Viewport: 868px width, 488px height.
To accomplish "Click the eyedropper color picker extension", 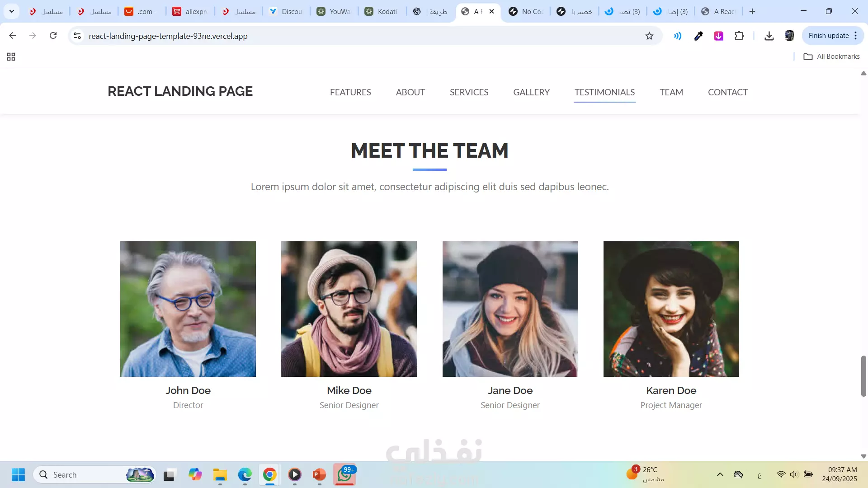I will click(698, 36).
